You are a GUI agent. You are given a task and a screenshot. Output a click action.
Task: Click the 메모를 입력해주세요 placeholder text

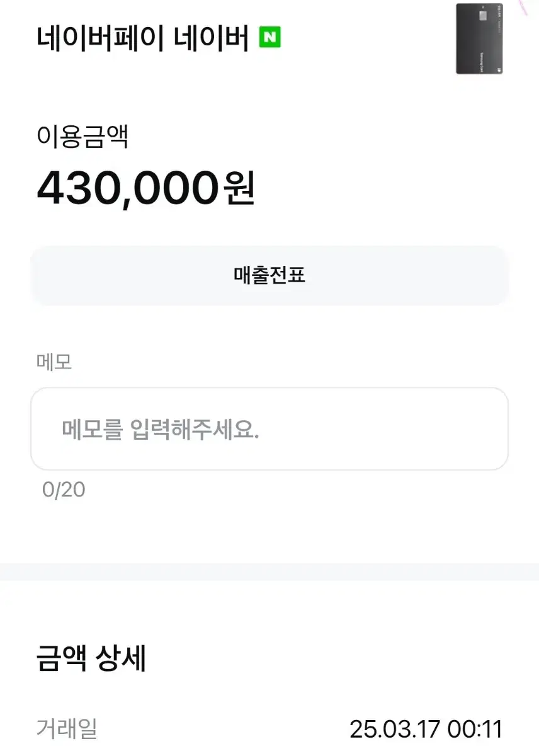(161, 430)
